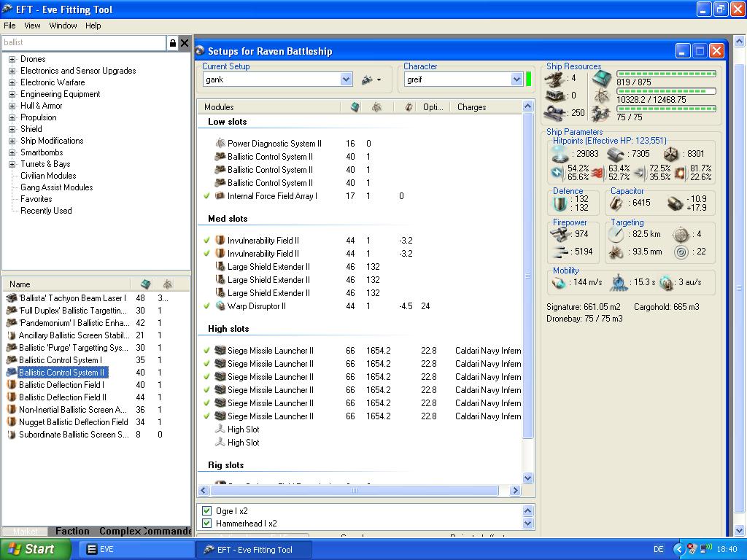The height and width of the screenshot is (560, 747).
Task: Open the Help menu
Action: [x=93, y=26]
